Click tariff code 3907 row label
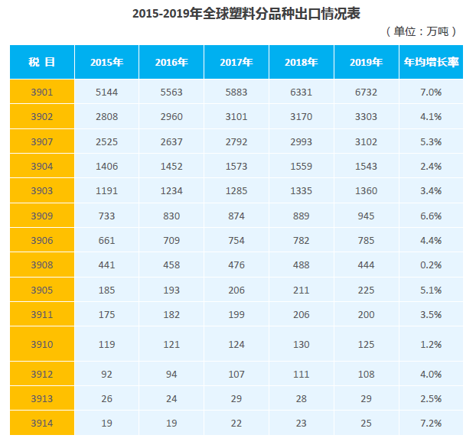This screenshot has height=448, width=476. (42, 141)
